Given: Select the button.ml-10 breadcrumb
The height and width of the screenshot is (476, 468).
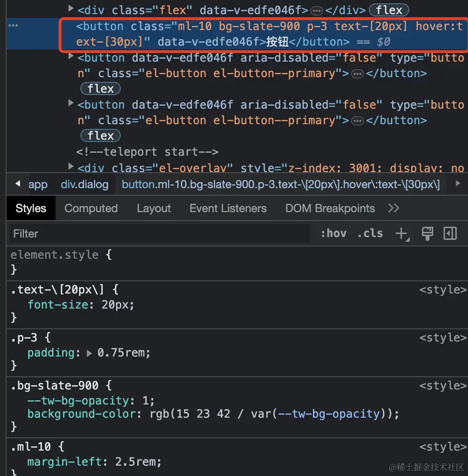Looking at the screenshot, I should click(x=281, y=184).
